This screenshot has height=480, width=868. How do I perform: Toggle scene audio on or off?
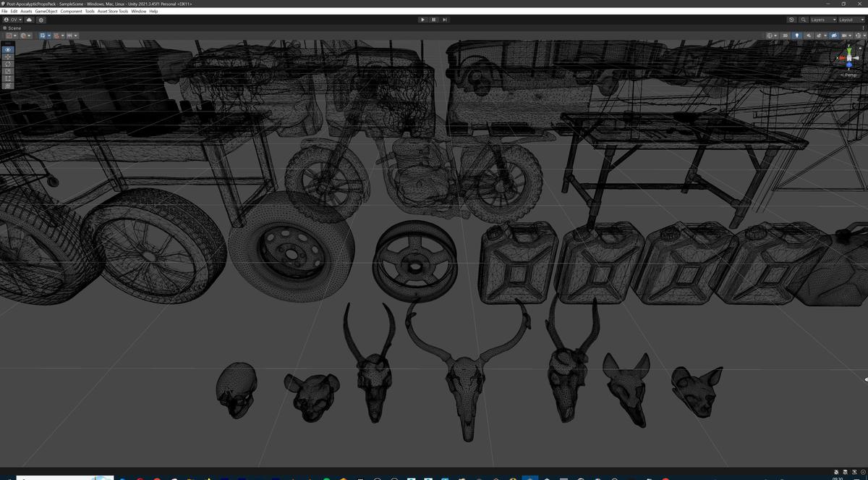809,35
